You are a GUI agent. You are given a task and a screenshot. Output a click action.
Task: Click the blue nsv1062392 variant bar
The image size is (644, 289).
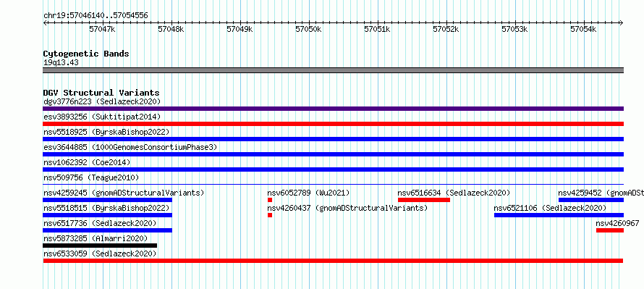[333, 169]
